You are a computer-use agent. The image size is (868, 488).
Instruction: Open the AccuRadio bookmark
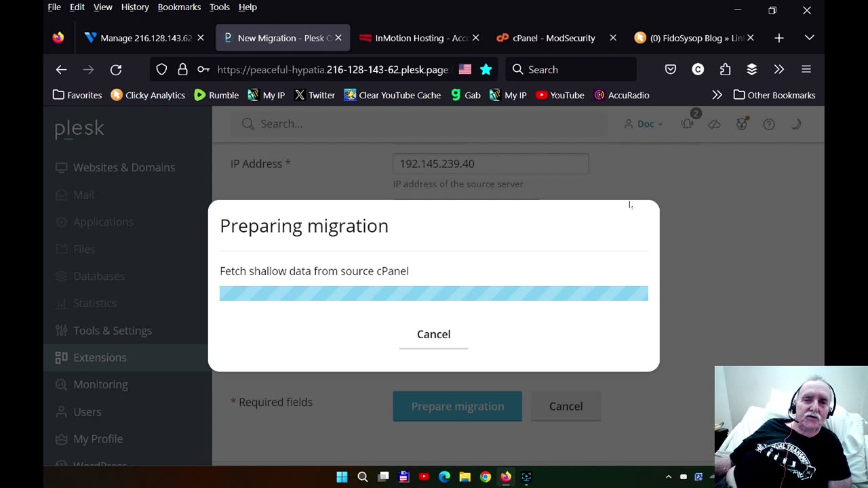click(x=621, y=95)
